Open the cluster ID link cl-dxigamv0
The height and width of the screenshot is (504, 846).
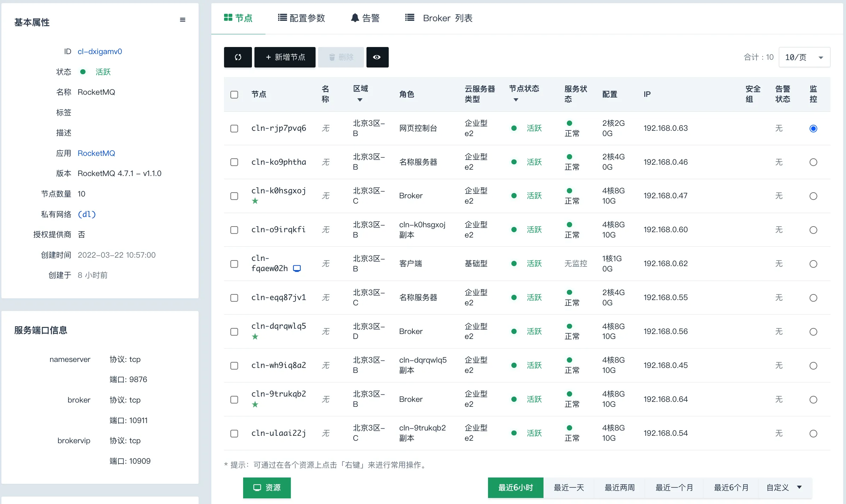(100, 52)
